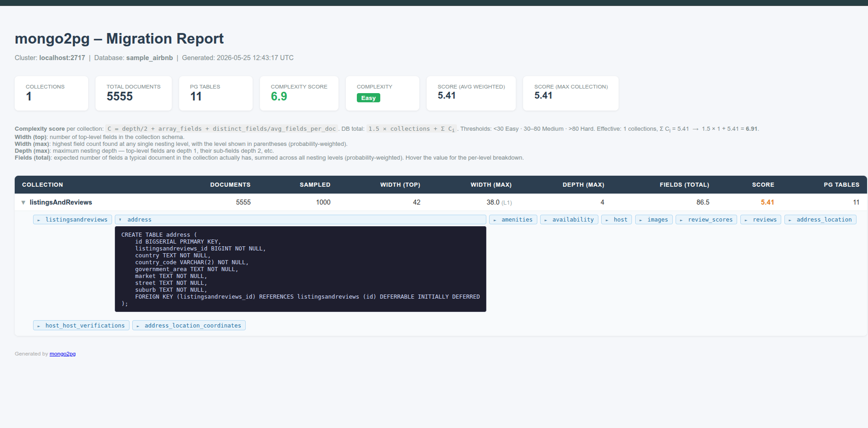Click the WIDTH (TOP) column header

[400, 184]
